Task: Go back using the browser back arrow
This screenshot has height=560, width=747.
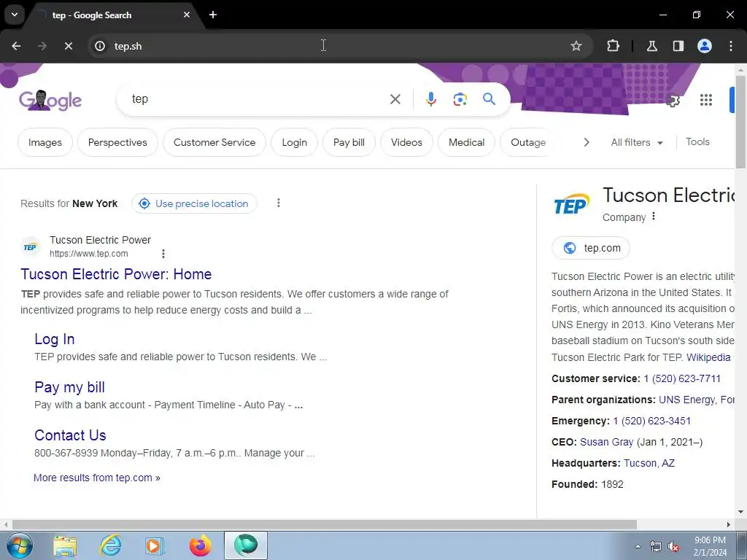Action: point(16,46)
